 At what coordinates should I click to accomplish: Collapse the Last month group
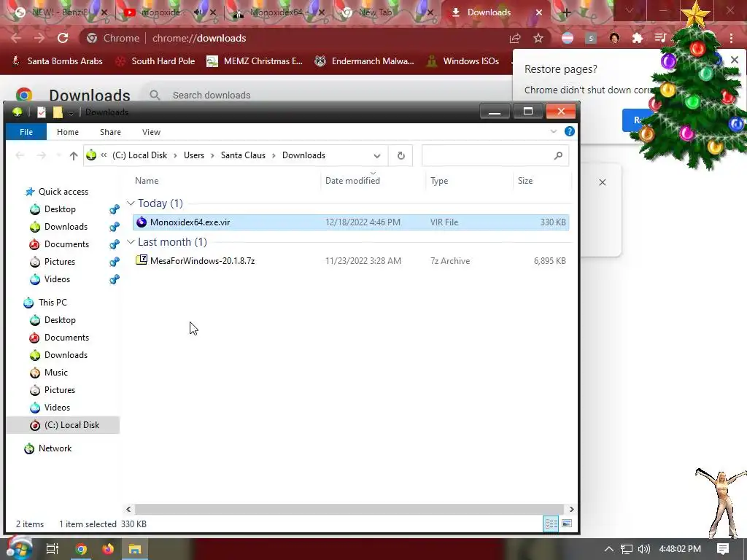(x=131, y=242)
